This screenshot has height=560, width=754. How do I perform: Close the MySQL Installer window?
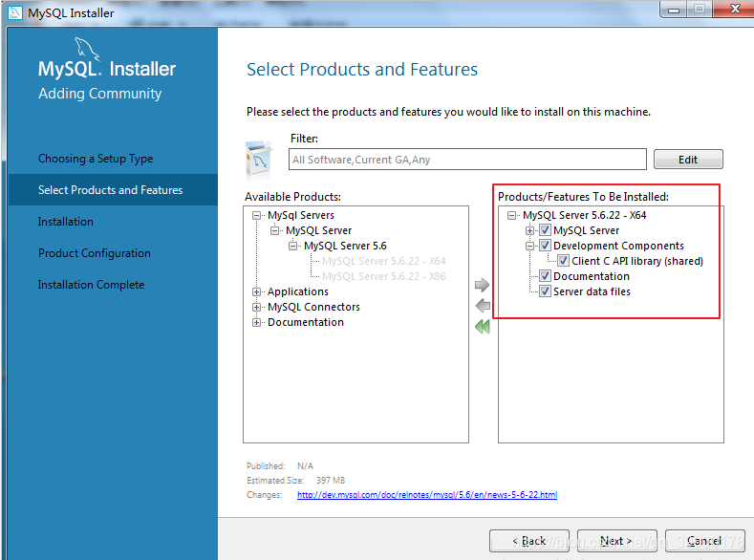pyautogui.click(x=735, y=9)
